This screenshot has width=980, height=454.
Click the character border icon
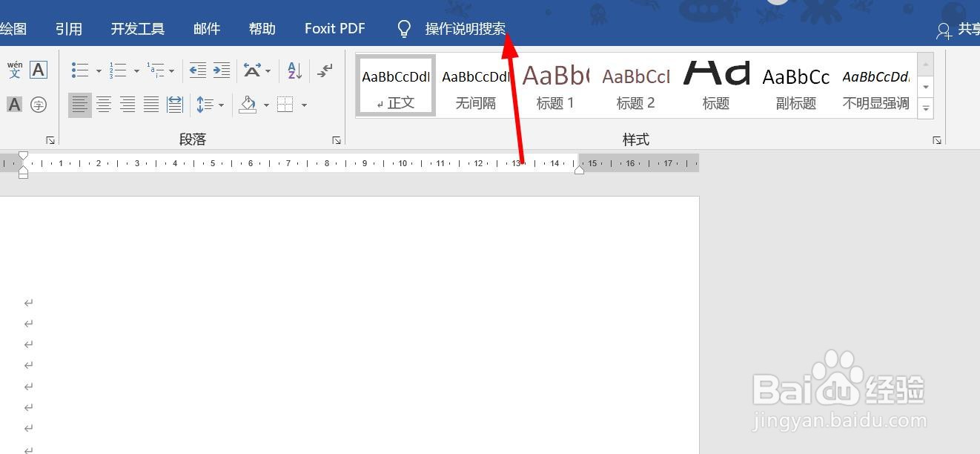click(39, 70)
